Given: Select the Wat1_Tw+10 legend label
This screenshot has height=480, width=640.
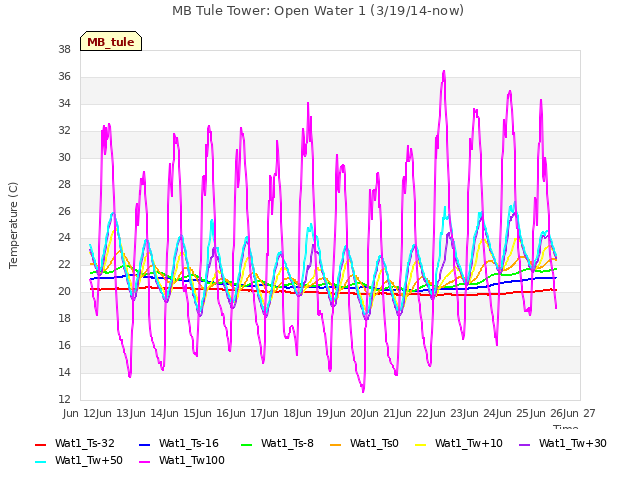Looking at the screenshot, I should (469, 443).
